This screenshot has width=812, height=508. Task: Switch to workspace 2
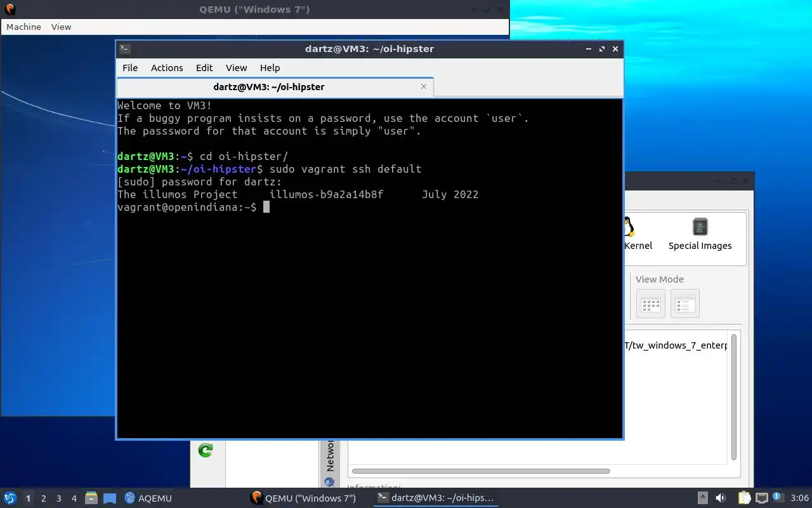click(x=43, y=498)
